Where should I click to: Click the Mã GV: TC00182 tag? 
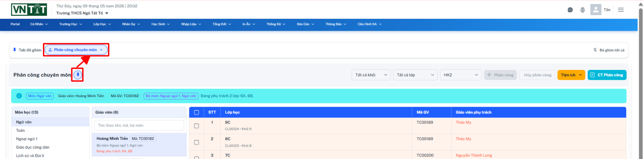pos(125,96)
